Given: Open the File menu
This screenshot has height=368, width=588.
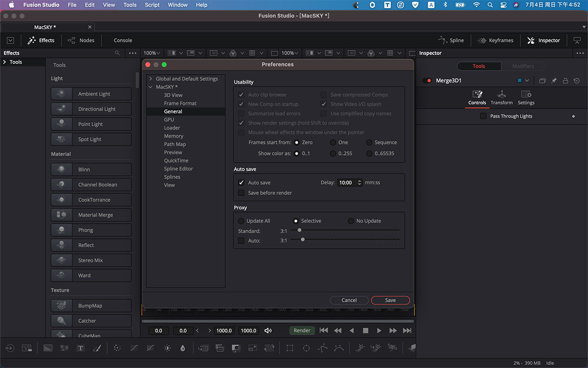Looking at the screenshot, I should pos(72,5).
